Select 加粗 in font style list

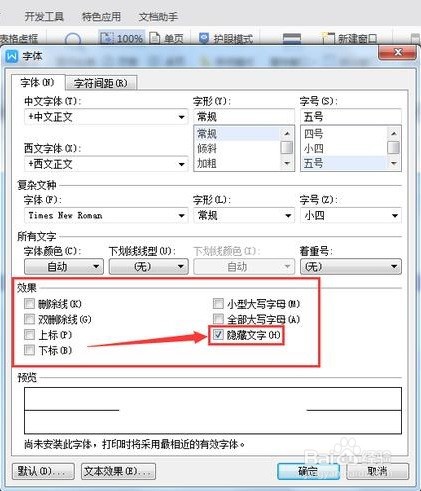pyautogui.click(x=207, y=163)
